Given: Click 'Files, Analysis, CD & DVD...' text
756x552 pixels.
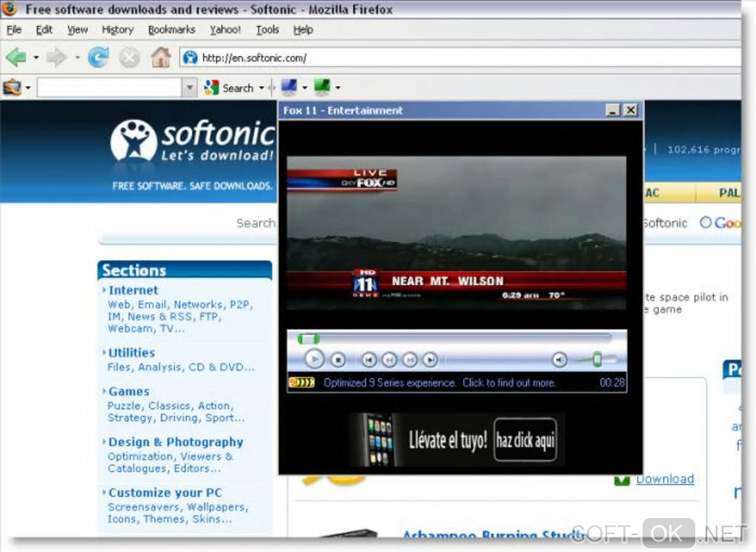Looking at the screenshot, I should tap(181, 368).
